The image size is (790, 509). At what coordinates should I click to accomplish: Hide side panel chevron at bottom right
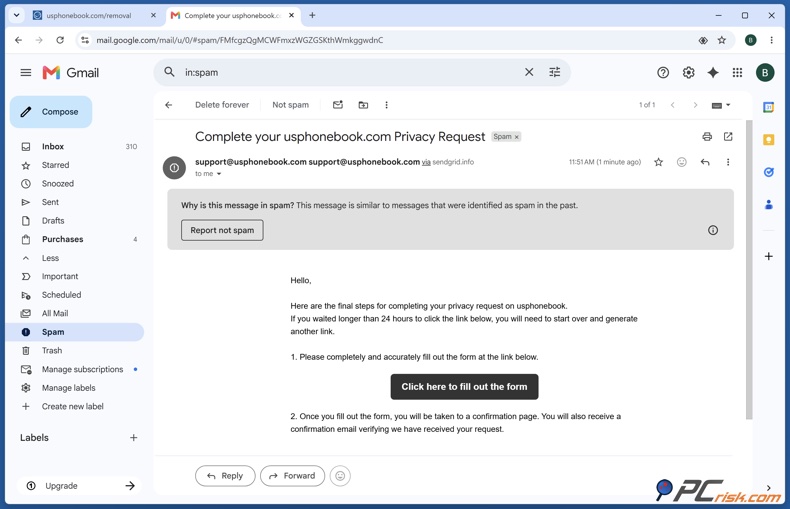768,488
